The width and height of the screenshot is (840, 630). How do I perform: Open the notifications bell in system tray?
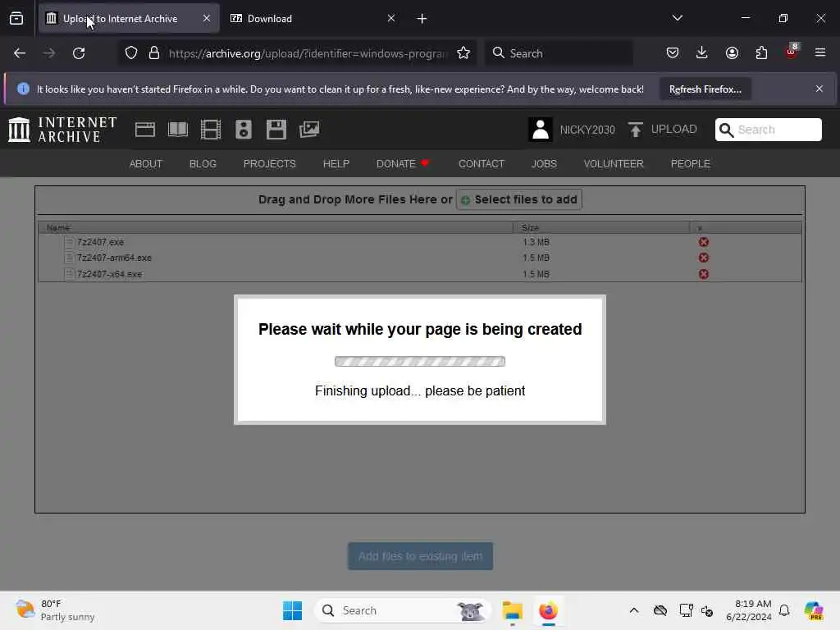tap(784, 610)
